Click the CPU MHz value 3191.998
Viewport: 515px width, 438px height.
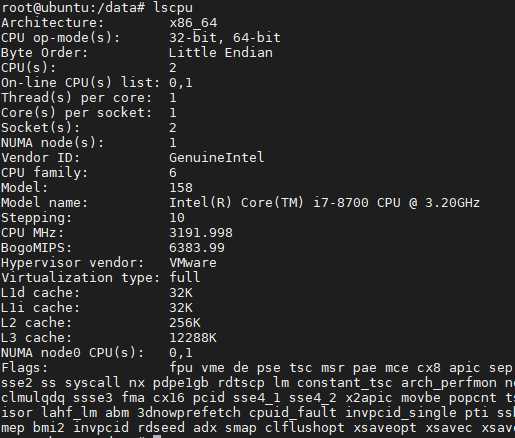pyautogui.click(x=201, y=233)
